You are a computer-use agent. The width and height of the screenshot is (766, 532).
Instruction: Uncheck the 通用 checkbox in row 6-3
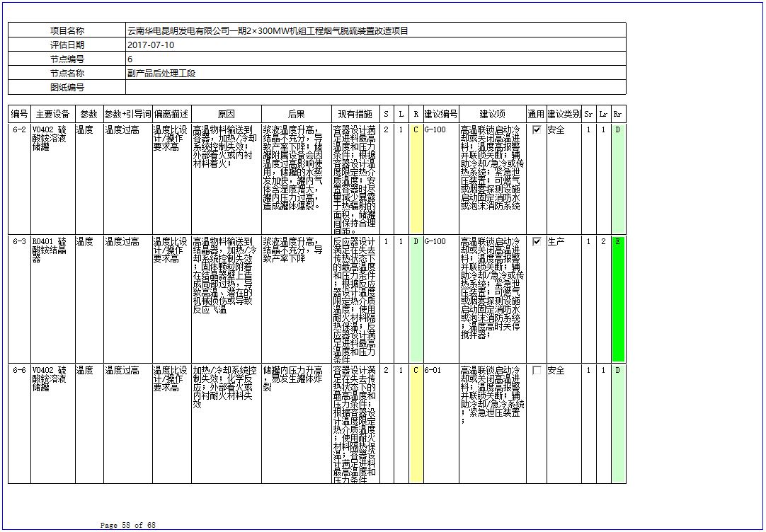pyautogui.click(x=537, y=242)
